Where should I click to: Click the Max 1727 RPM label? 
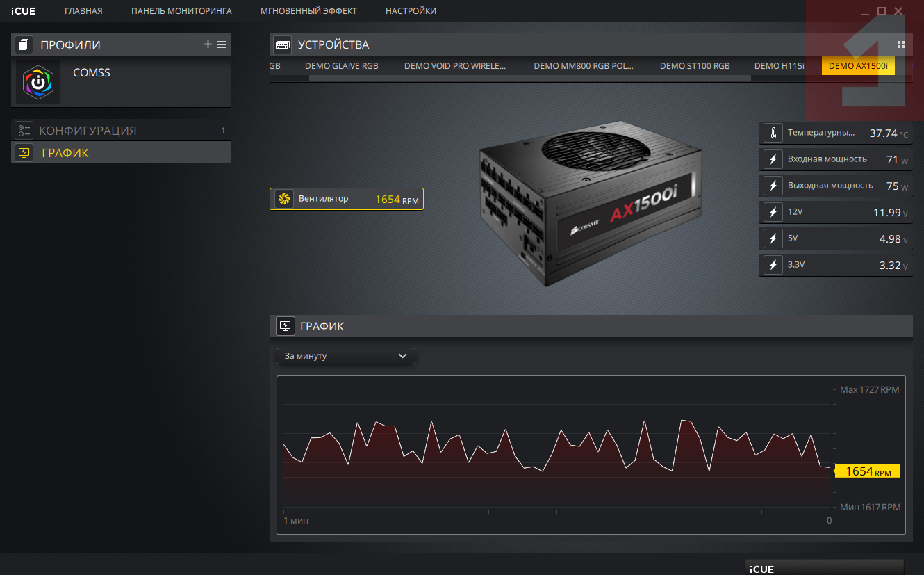click(x=869, y=389)
